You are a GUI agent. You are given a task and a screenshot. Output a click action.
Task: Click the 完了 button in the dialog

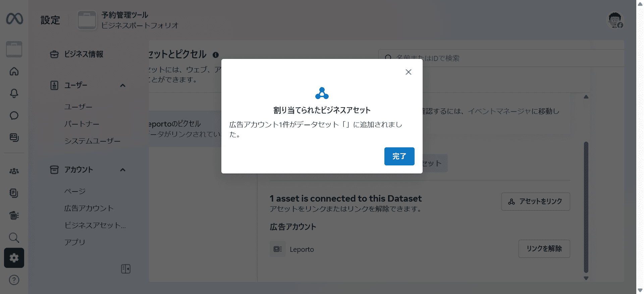(399, 156)
